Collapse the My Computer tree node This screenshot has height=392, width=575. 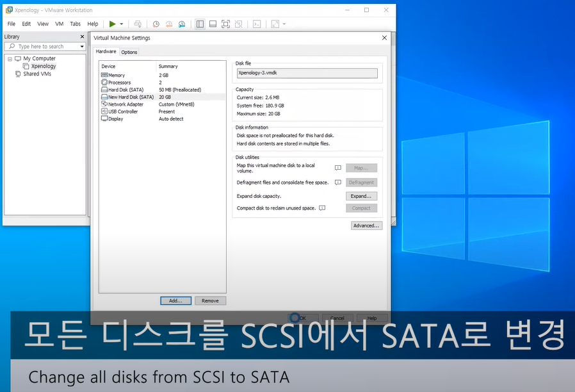point(10,59)
